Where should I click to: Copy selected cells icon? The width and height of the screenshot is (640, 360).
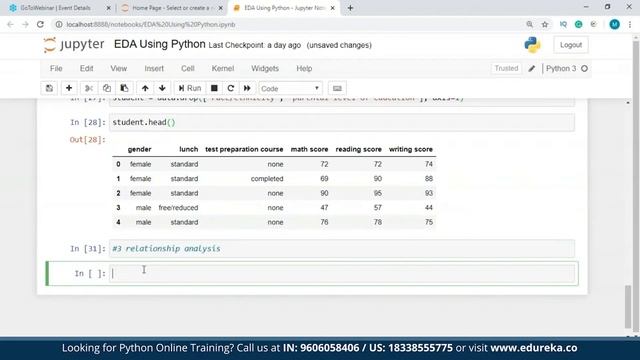pos(107,88)
